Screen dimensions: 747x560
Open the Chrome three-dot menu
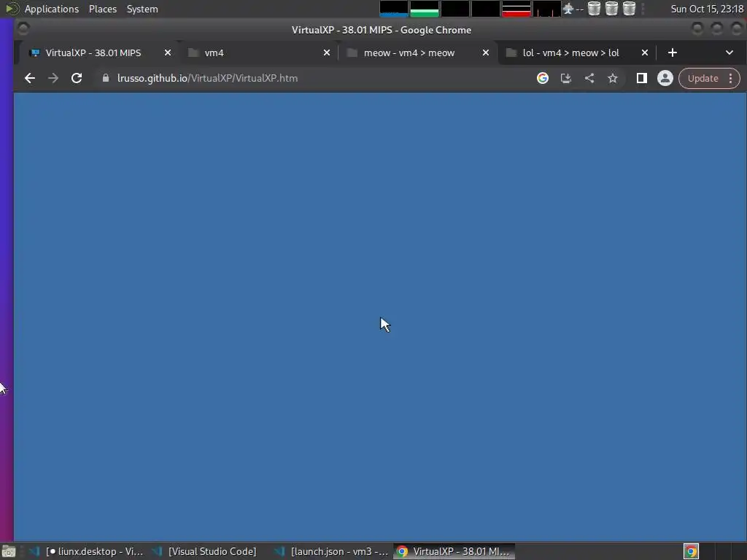point(730,78)
